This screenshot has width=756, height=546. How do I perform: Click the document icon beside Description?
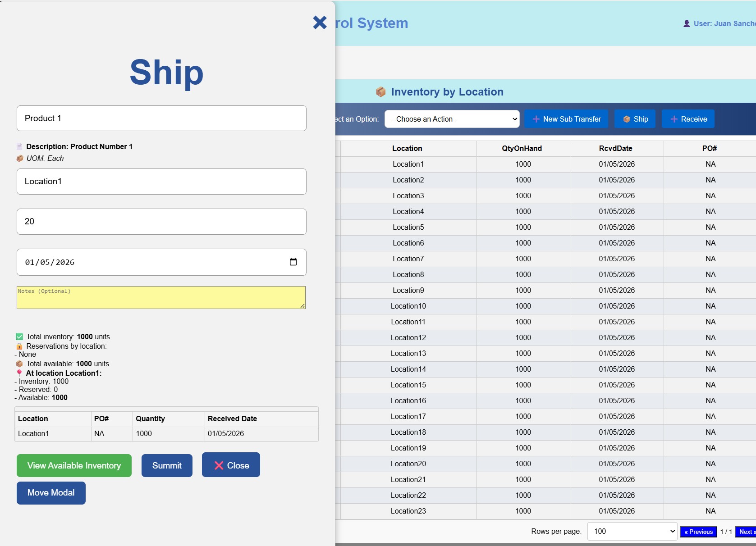pos(19,146)
